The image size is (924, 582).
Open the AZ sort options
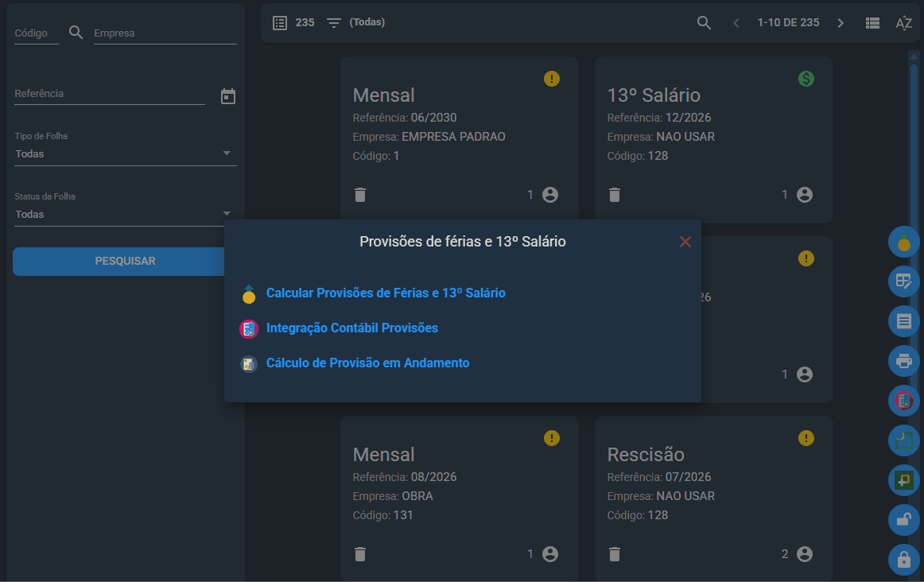(904, 23)
